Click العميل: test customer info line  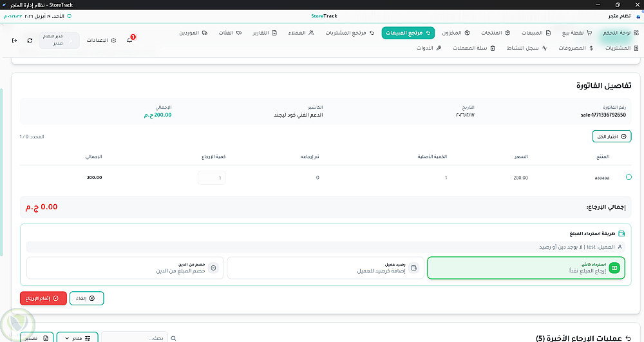(326, 247)
